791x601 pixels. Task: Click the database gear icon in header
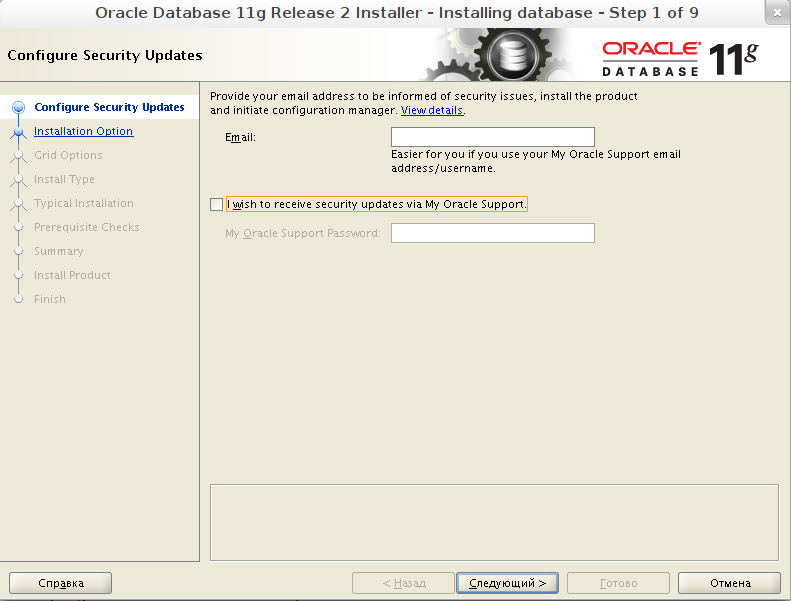pos(512,54)
